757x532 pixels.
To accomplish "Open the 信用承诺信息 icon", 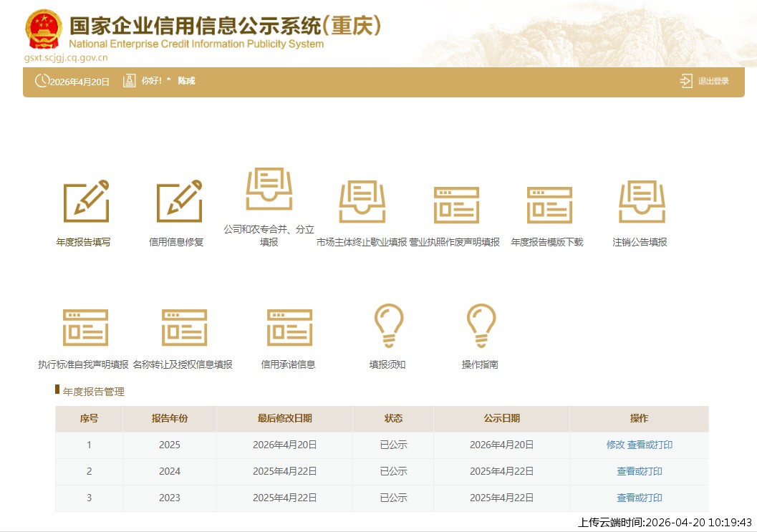I will 289,327.
